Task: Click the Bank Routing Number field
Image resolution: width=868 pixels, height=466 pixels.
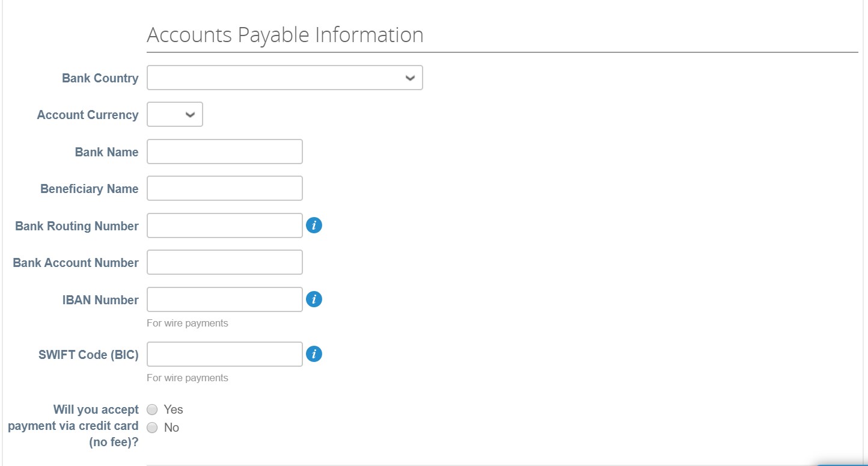Action: 224,225
